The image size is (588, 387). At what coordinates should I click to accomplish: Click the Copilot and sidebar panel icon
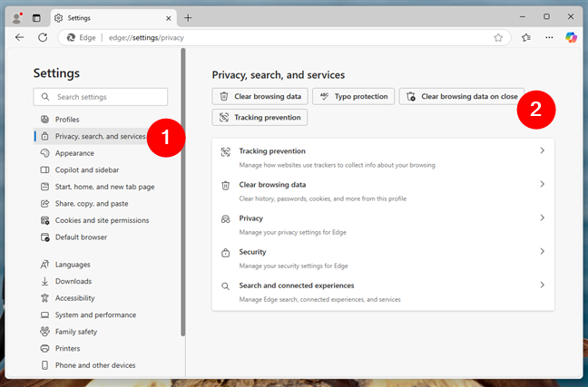point(44,170)
